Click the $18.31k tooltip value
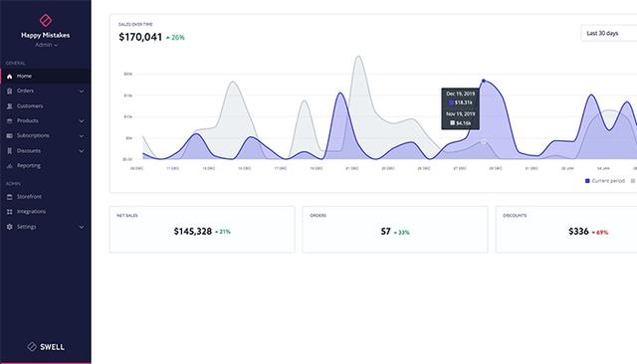637x364 pixels. point(464,102)
